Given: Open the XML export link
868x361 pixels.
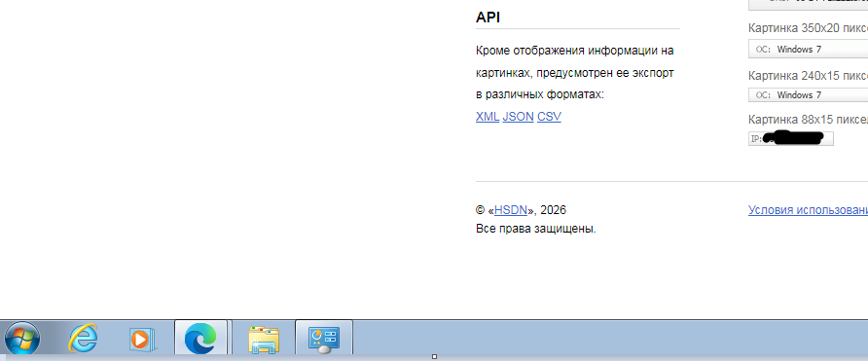Looking at the screenshot, I should pyautogui.click(x=488, y=117).
